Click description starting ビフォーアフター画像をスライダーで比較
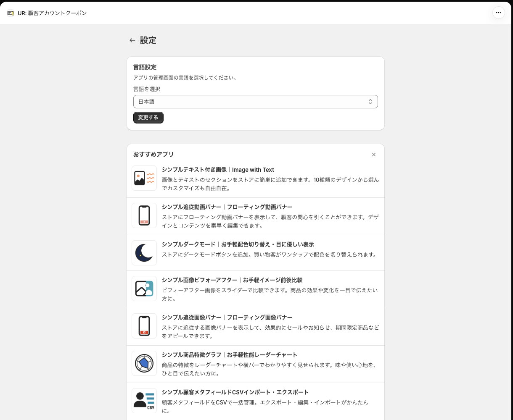Viewport: 513px width, 420px height. click(270, 294)
